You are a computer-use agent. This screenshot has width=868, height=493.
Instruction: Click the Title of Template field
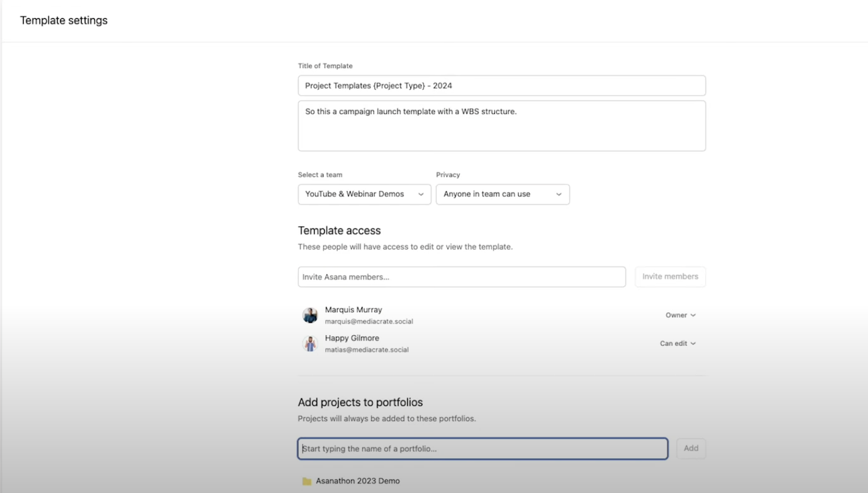point(502,86)
